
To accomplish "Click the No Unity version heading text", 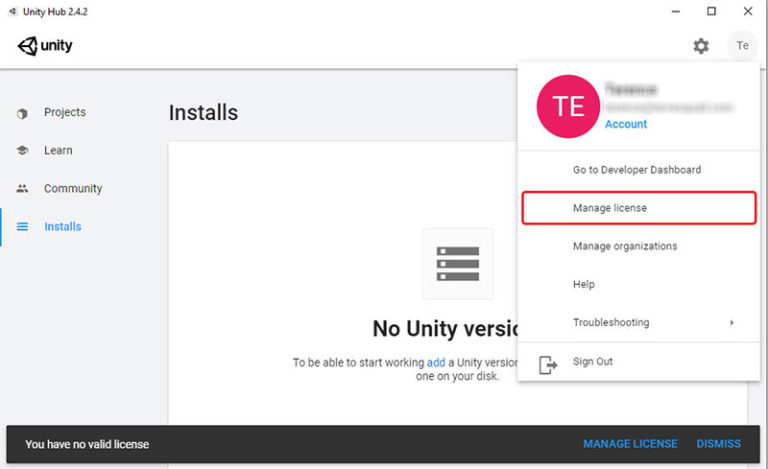I will [x=445, y=328].
